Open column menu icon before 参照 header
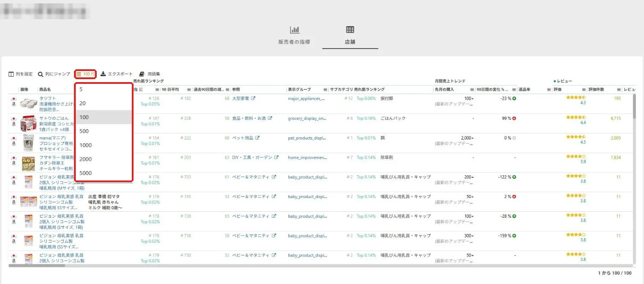 pyautogui.click(x=228, y=89)
